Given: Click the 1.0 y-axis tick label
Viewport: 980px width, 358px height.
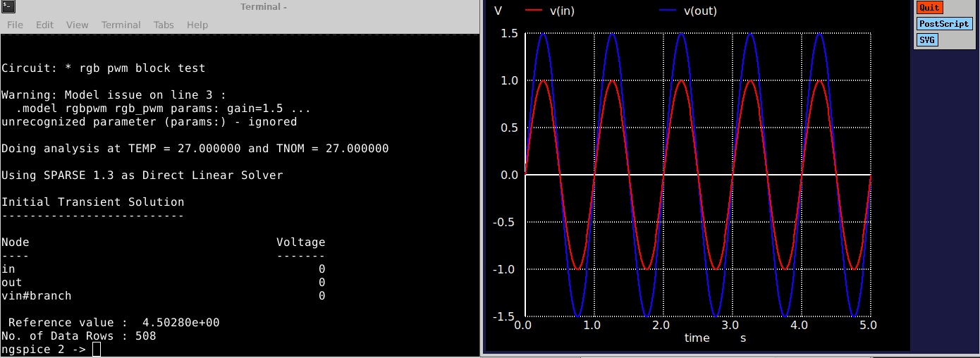Looking at the screenshot, I should [x=510, y=81].
